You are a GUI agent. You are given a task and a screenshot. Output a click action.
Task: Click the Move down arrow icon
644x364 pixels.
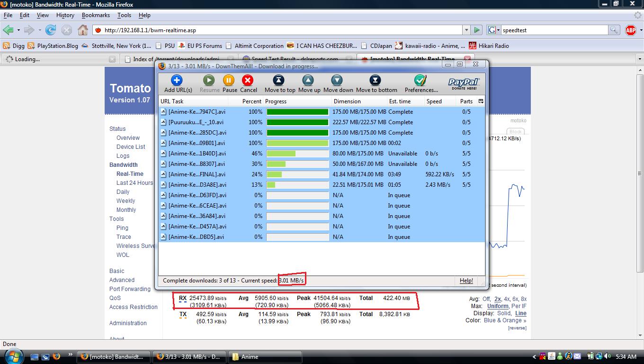(337, 80)
